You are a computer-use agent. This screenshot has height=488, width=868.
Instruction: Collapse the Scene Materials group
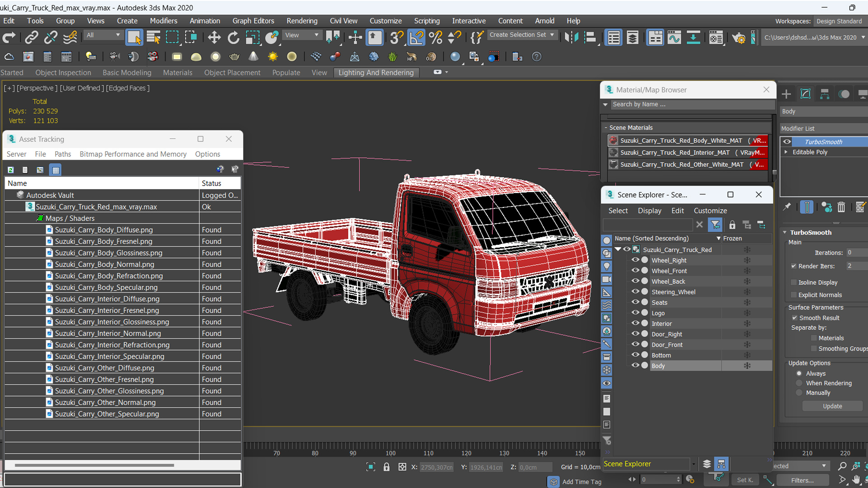click(606, 127)
